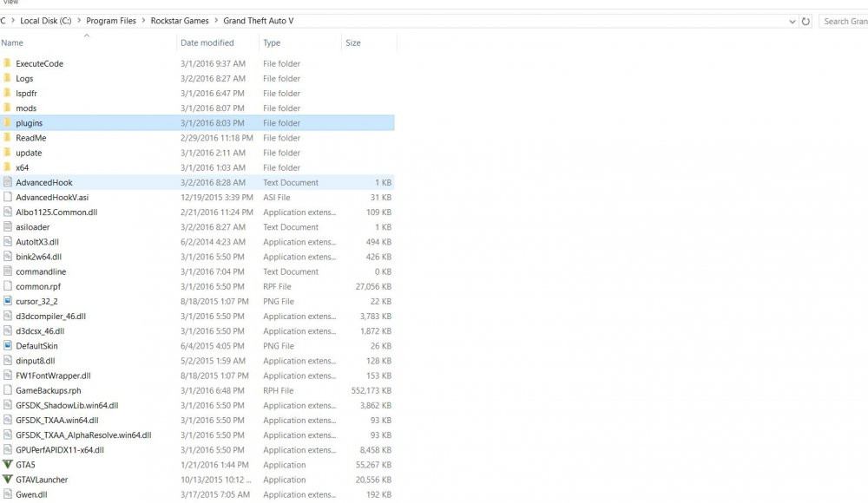Click the ASI File type cell

[x=277, y=197]
